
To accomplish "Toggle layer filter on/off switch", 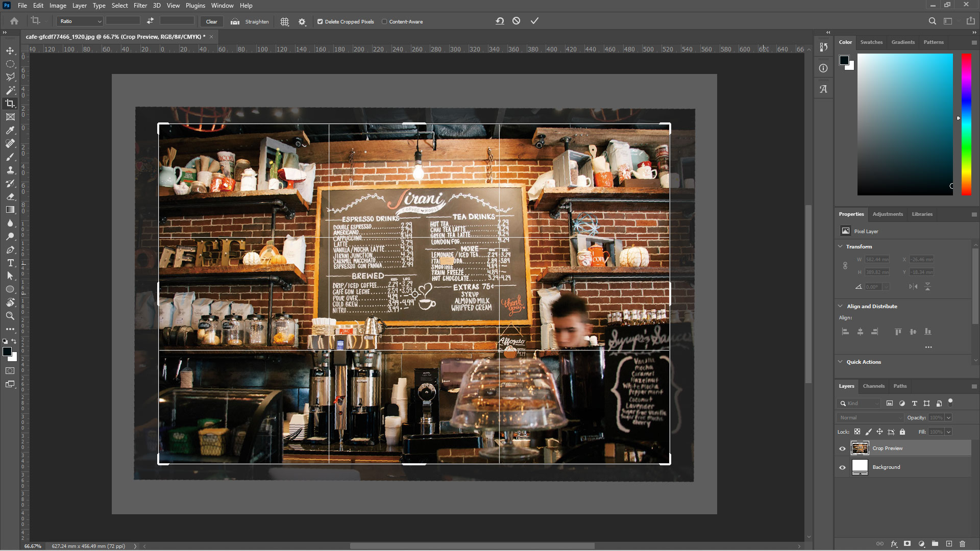I will (x=950, y=403).
